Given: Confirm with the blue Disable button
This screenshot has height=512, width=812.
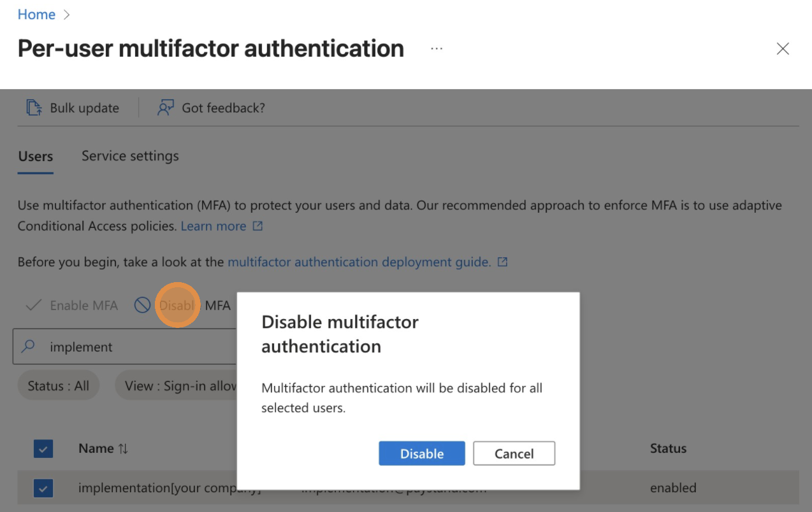Looking at the screenshot, I should point(422,453).
